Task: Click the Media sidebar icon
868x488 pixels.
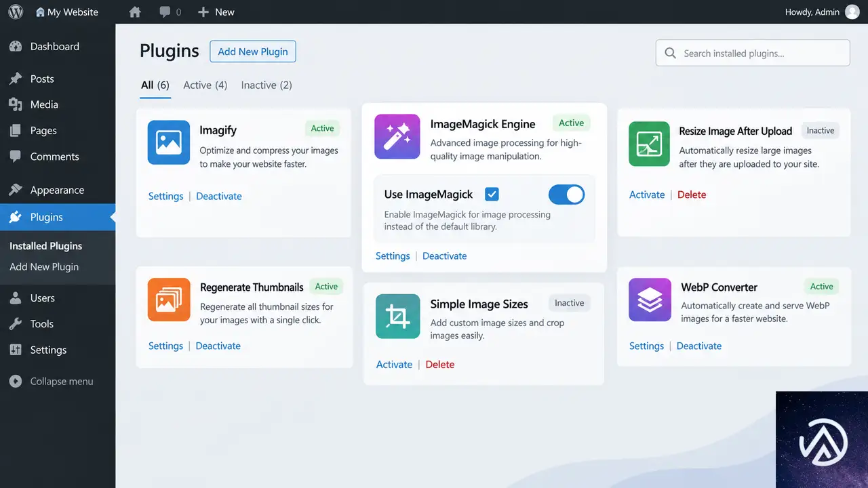Action: pos(16,105)
